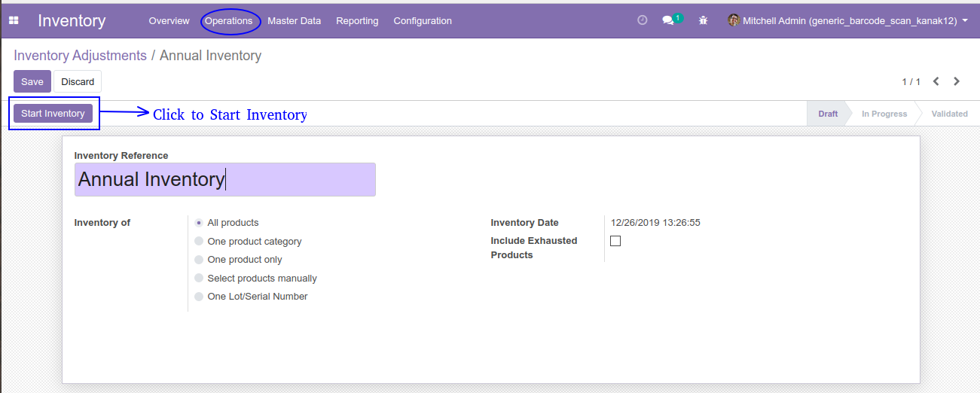The width and height of the screenshot is (980, 393).
Task: Click Mitchell Admin's avatar picture
Action: [x=734, y=20]
